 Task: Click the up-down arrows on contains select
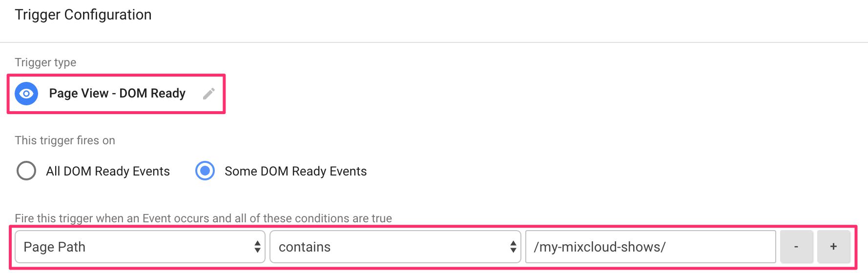point(513,247)
